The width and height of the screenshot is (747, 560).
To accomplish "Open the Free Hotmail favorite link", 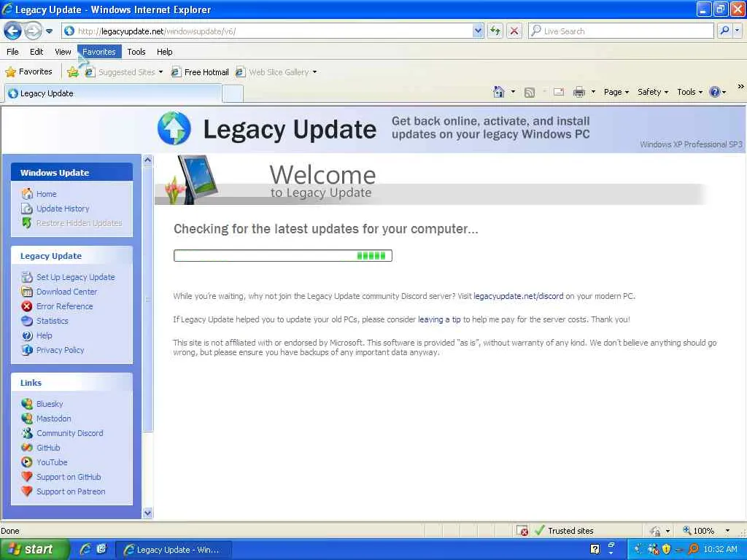I will coord(200,72).
